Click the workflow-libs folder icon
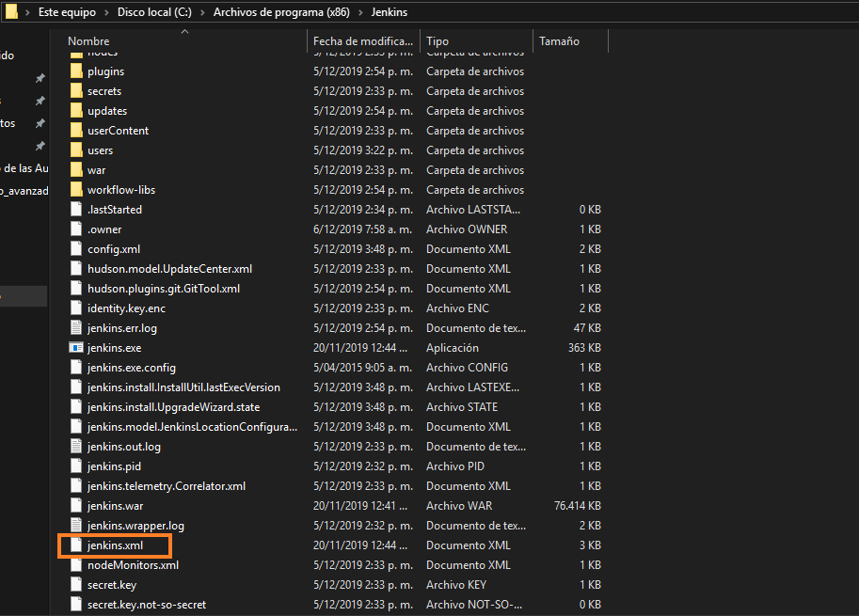 [76, 190]
